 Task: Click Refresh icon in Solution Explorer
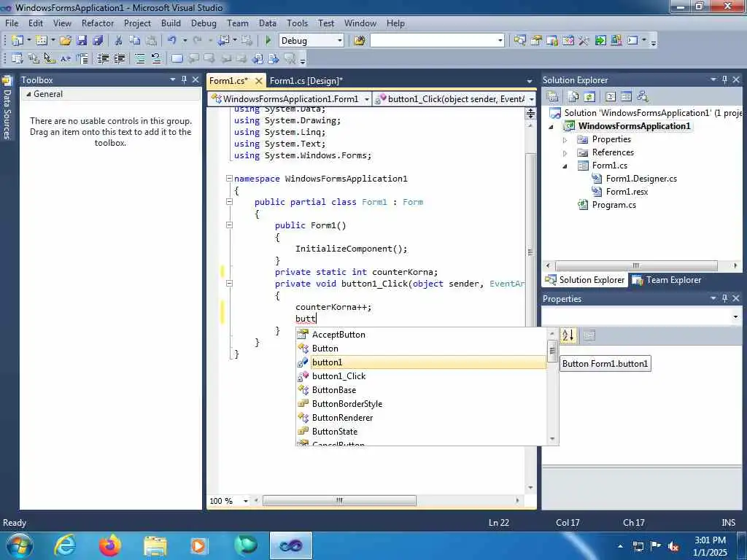[589, 97]
